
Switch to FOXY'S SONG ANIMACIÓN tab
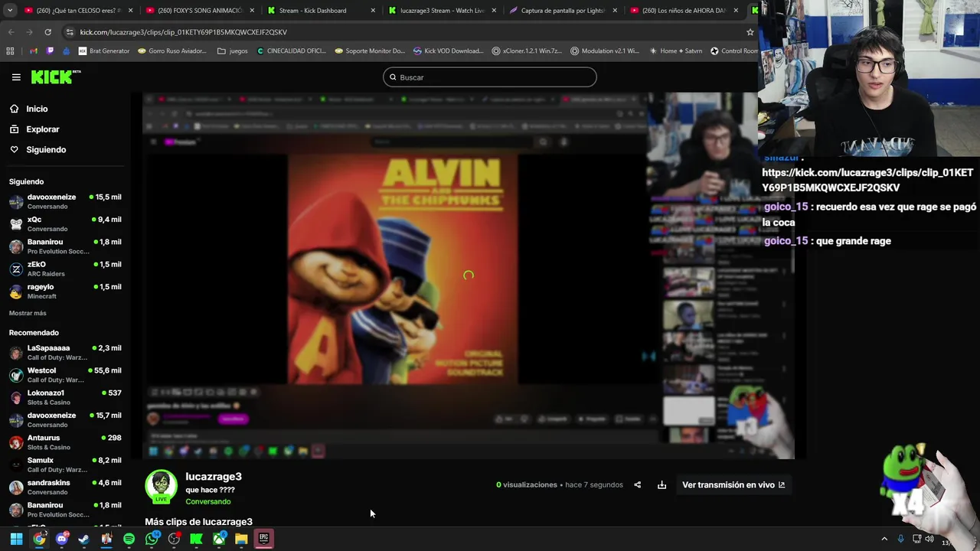click(199, 11)
